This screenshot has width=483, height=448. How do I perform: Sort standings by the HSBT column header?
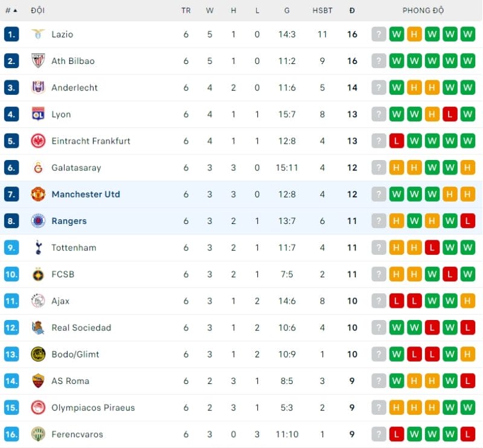[322, 10]
